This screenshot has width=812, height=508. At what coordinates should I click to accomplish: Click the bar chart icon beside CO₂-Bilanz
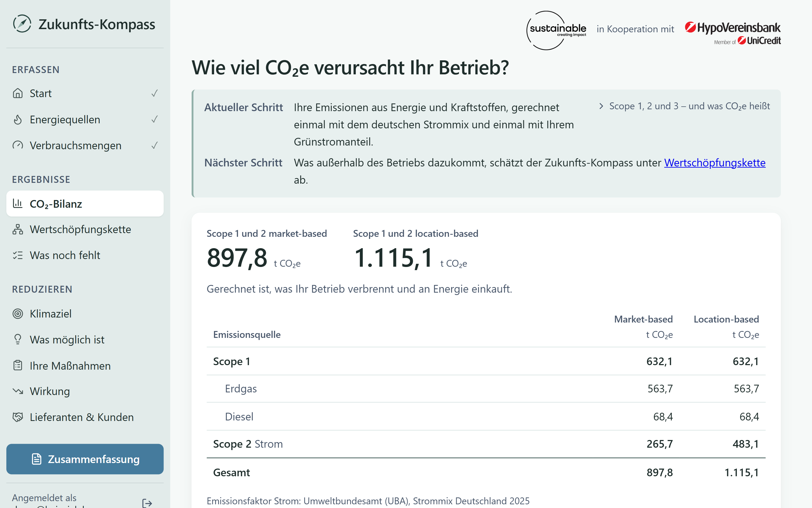point(18,204)
